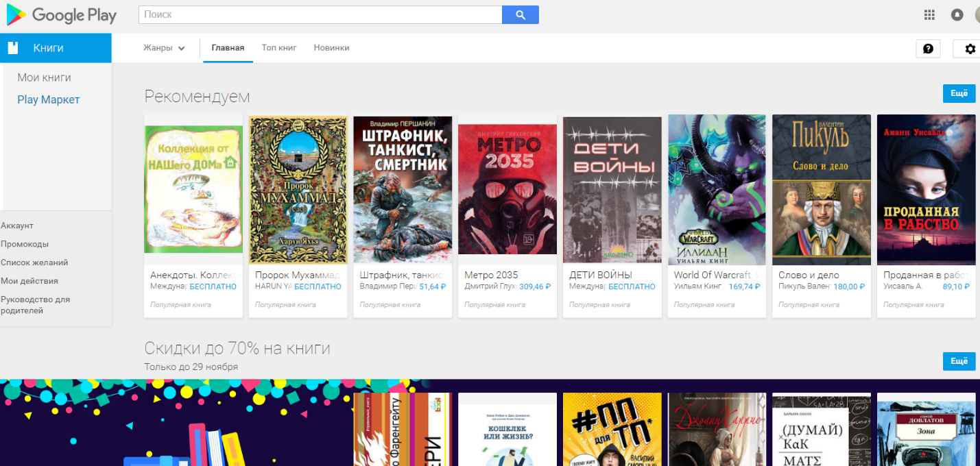Click price 169,74 ₽ for World Of Warcraft

[x=745, y=286]
